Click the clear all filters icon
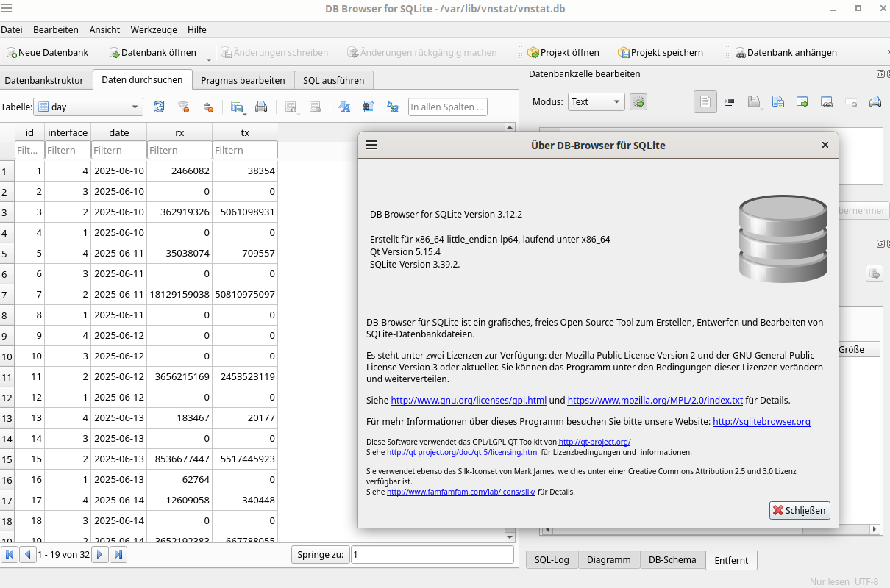The width and height of the screenshot is (890, 588). pos(184,107)
